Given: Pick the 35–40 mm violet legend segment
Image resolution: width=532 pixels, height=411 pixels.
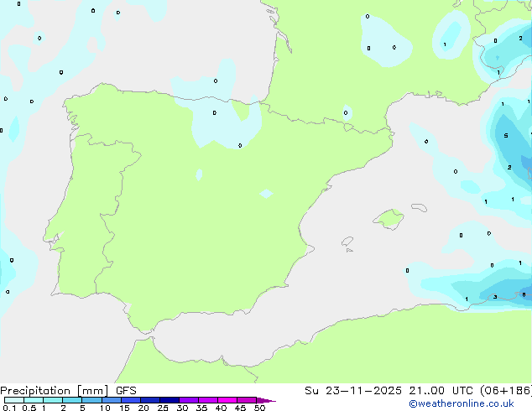Looking at the screenshot, I should click(x=208, y=400).
